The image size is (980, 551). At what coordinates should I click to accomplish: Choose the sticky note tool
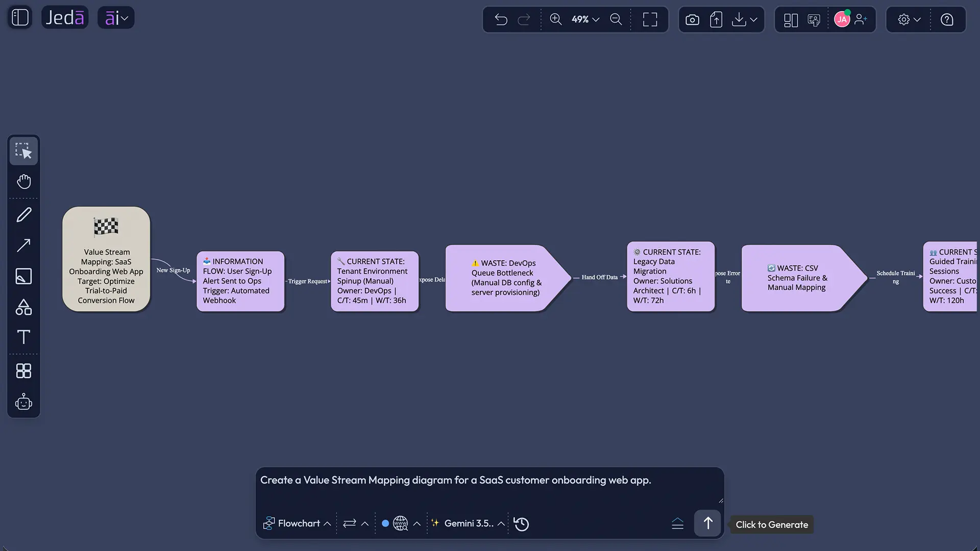23,277
